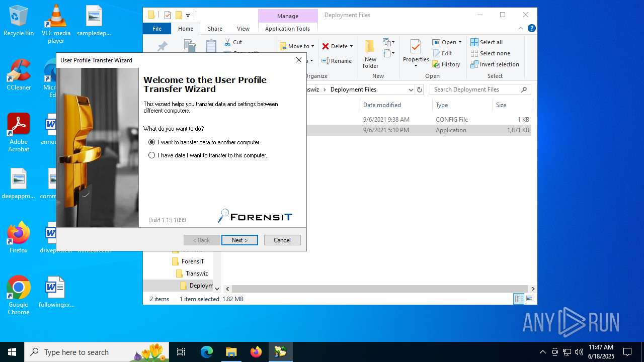This screenshot has width=644, height=362.
Task: Switch to the Share ribbon tab
Action: [215, 29]
